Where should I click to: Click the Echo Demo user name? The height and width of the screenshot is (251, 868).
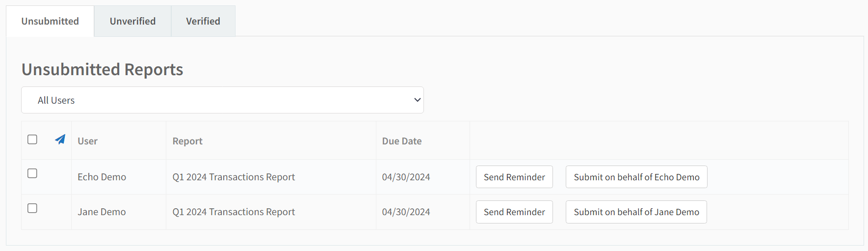102,177
